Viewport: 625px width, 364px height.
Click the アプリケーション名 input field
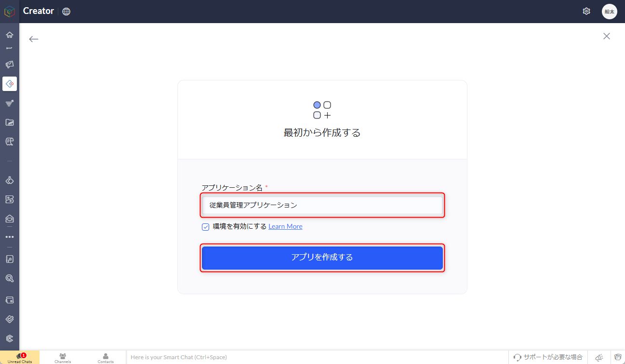point(322,205)
